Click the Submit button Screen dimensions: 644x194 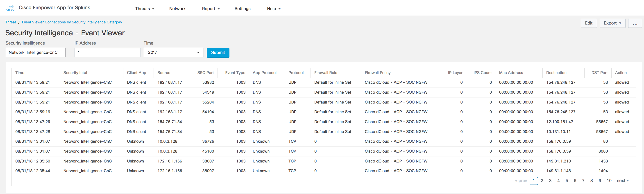pyautogui.click(x=218, y=52)
